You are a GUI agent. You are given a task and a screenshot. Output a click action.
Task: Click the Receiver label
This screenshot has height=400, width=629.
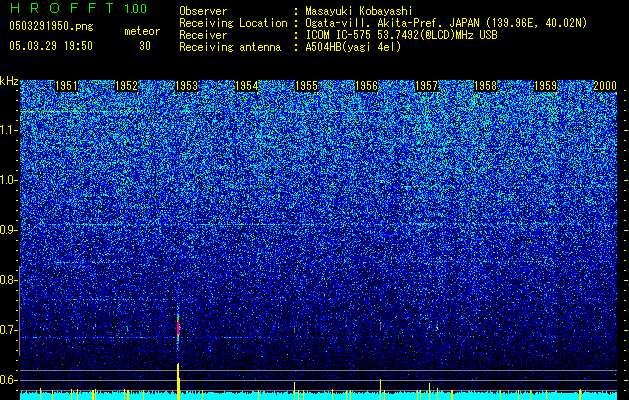203,35
